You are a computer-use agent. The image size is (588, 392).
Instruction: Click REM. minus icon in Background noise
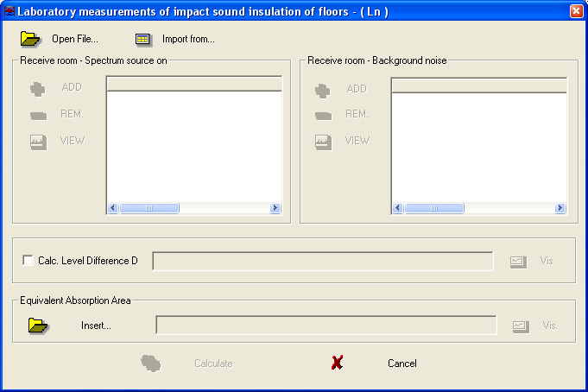click(x=323, y=116)
